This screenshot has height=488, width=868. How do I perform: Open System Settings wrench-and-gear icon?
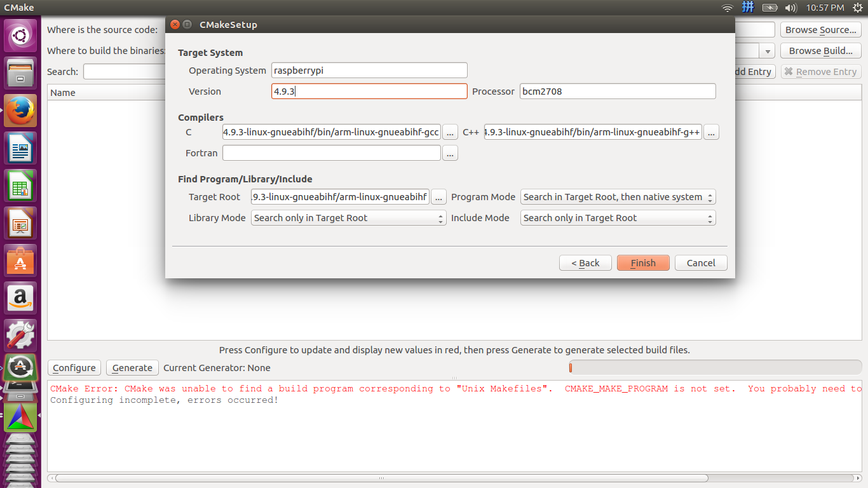click(20, 335)
